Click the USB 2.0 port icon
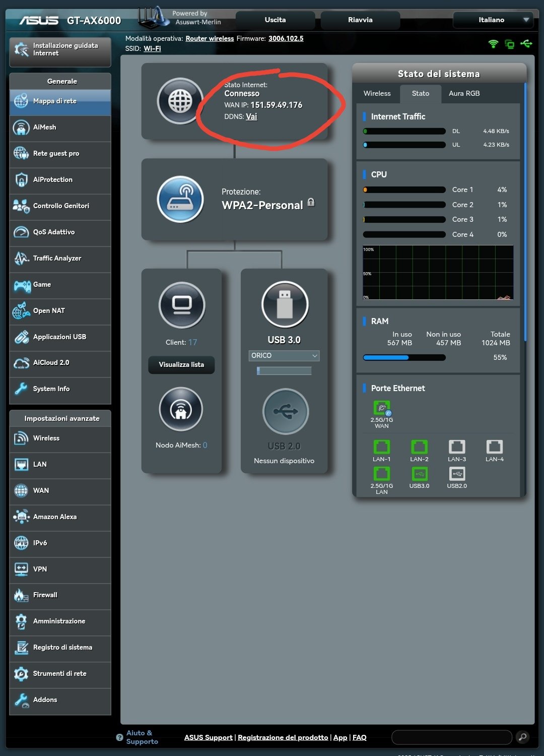Screen dimensions: 544x756 pyautogui.click(x=285, y=411)
